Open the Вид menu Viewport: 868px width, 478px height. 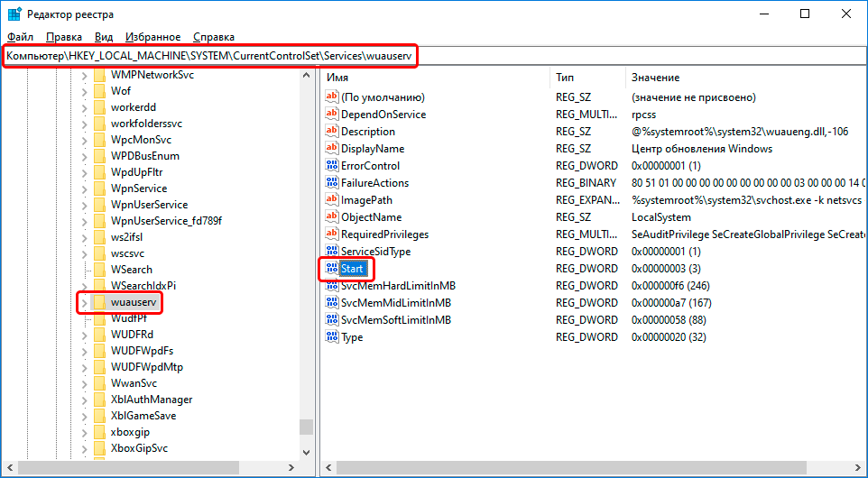104,37
